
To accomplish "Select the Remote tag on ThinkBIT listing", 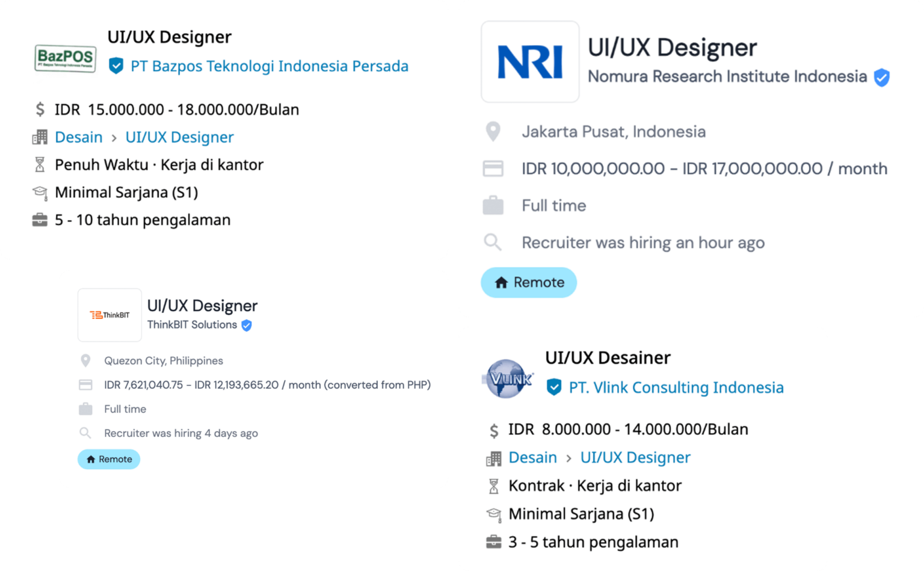I will click(x=108, y=459).
